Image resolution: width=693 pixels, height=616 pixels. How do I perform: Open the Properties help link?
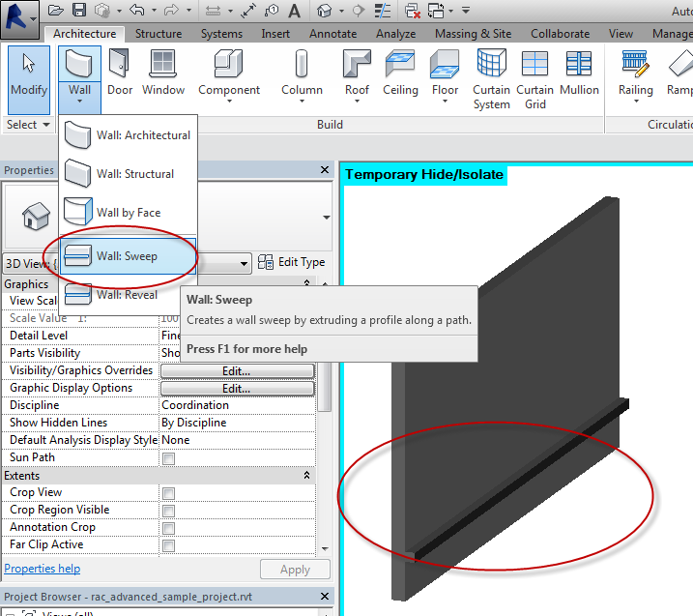click(x=42, y=569)
